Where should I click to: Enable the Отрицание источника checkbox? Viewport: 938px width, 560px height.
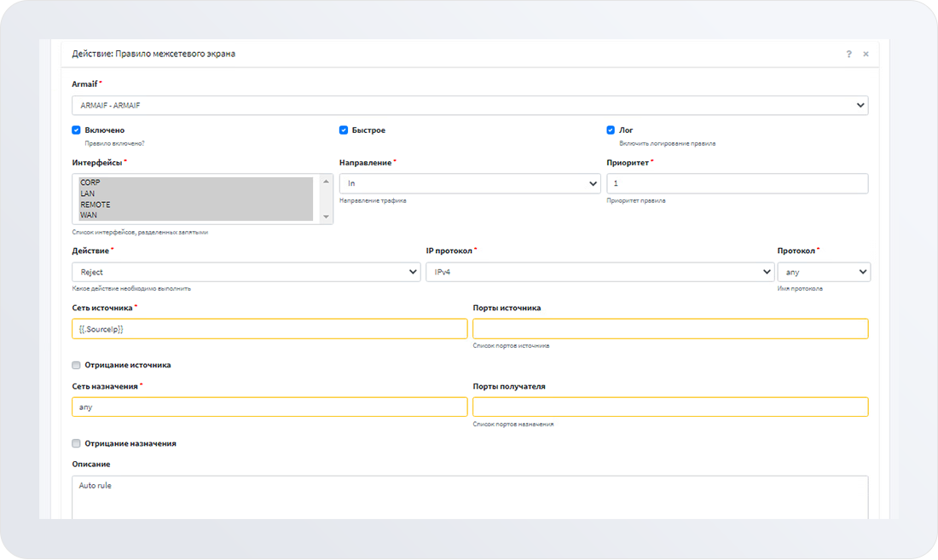coord(77,365)
